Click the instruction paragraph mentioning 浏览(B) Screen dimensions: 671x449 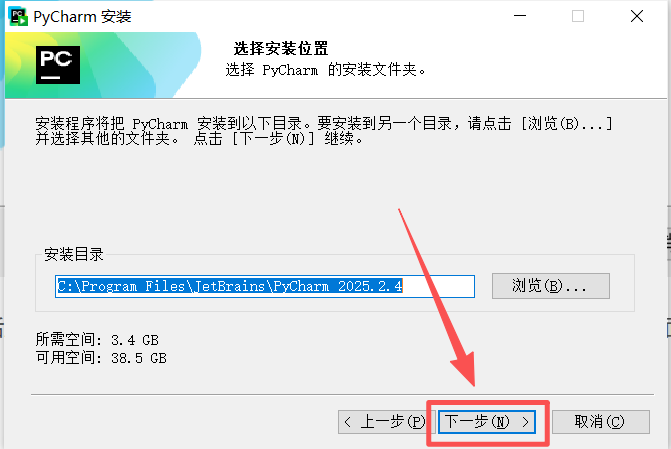click(324, 131)
